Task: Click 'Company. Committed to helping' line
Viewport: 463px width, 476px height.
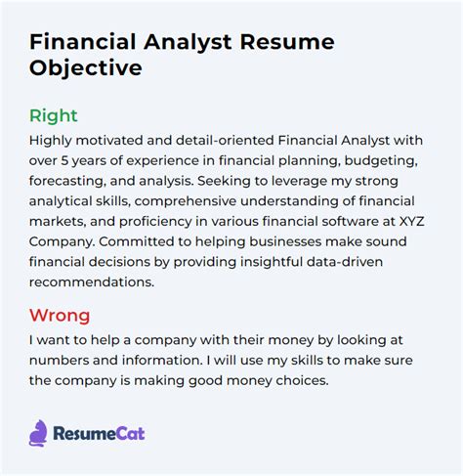Action: [218, 241]
